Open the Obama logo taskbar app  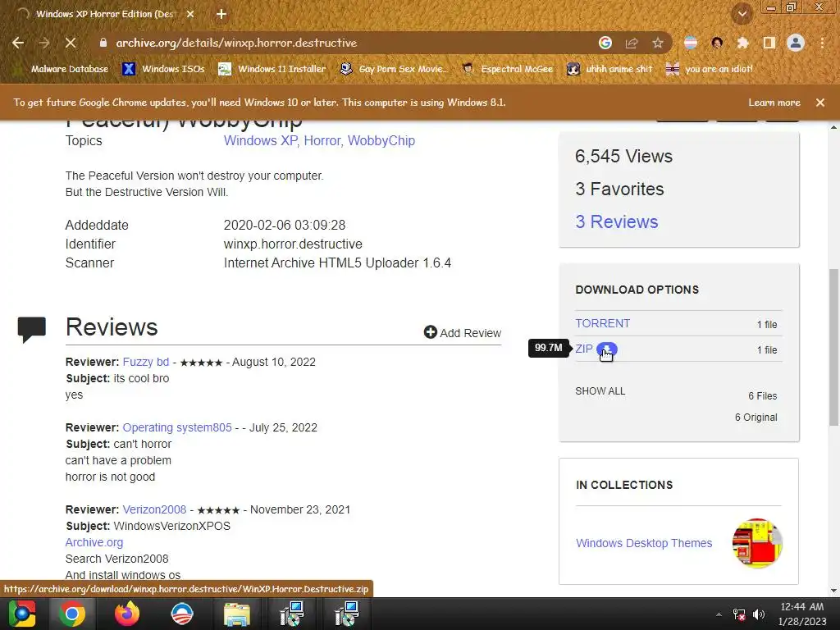(x=181, y=614)
